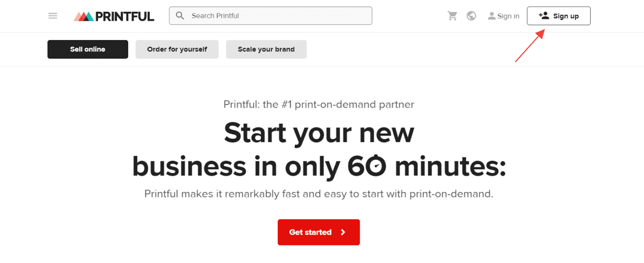Click the search magnifier icon
The height and width of the screenshot is (263, 644).
click(180, 15)
